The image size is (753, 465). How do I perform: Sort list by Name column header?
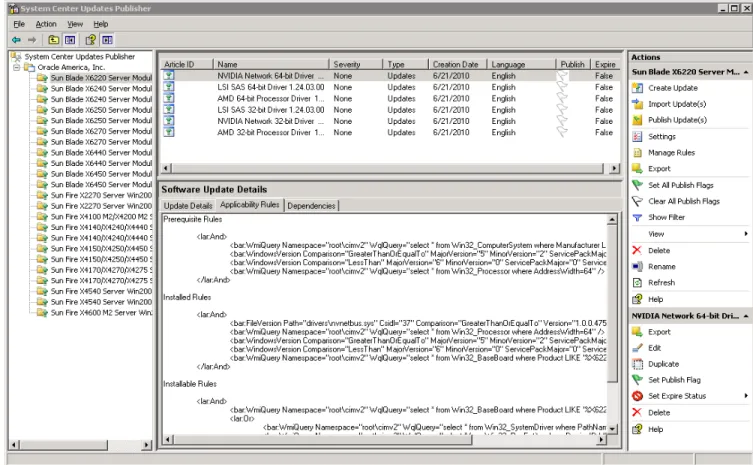(270, 64)
